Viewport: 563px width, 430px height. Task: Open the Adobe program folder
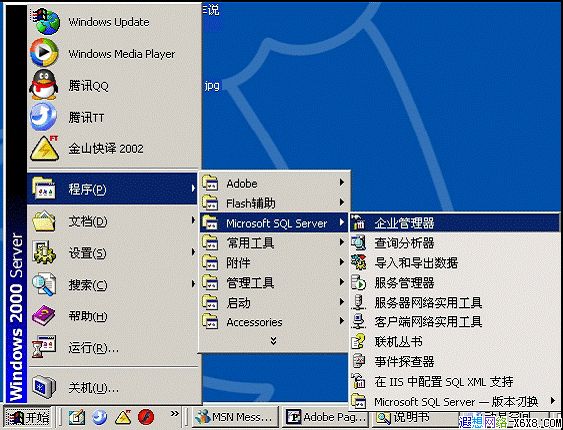pyautogui.click(x=274, y=183)
